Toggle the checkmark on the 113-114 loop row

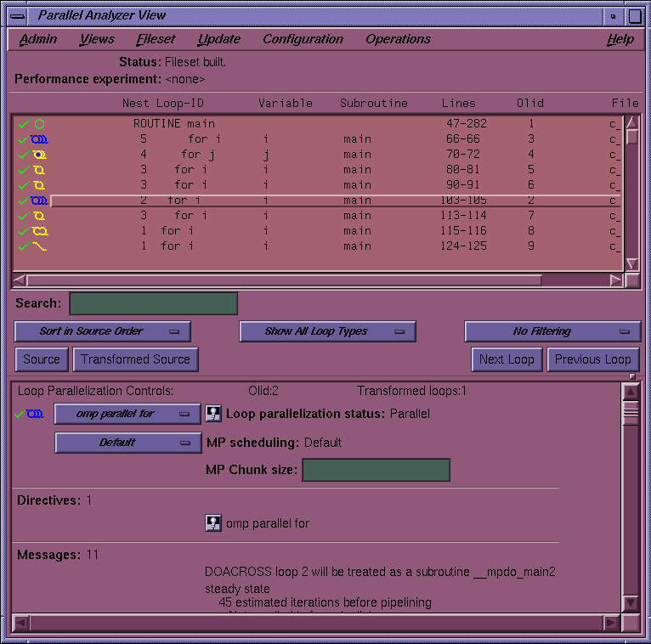24,216
